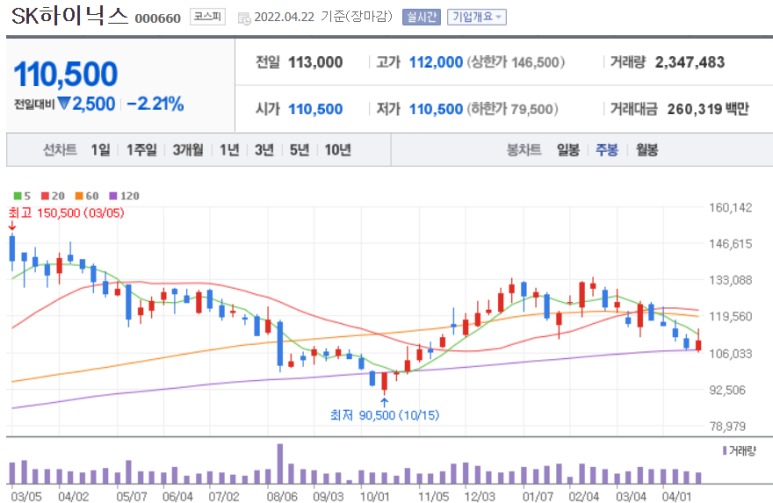Show the 10년 line chart
This screenshot has width=773, height=503.
click(337, 150)
